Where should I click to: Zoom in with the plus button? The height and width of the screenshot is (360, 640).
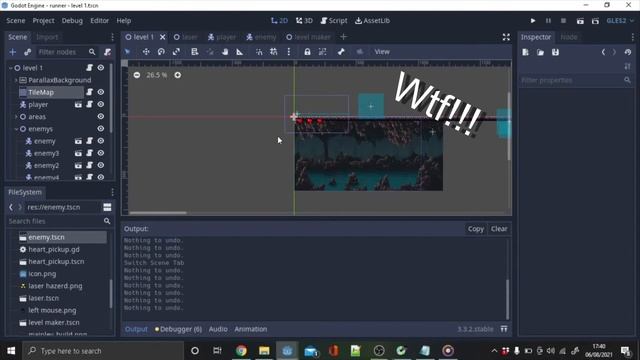[178, 75]
